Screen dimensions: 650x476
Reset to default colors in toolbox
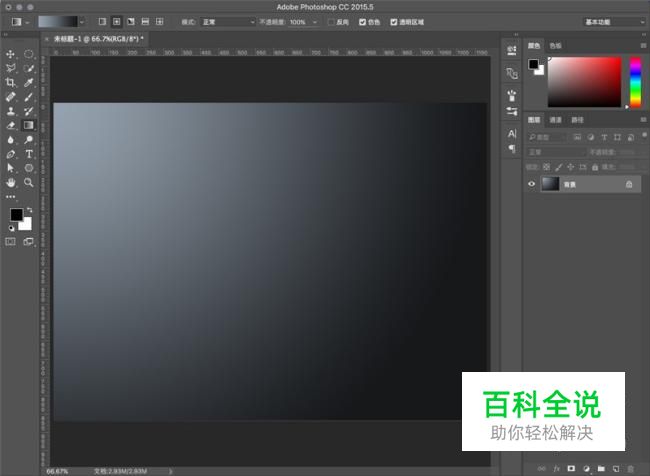[x=11, y=228]
